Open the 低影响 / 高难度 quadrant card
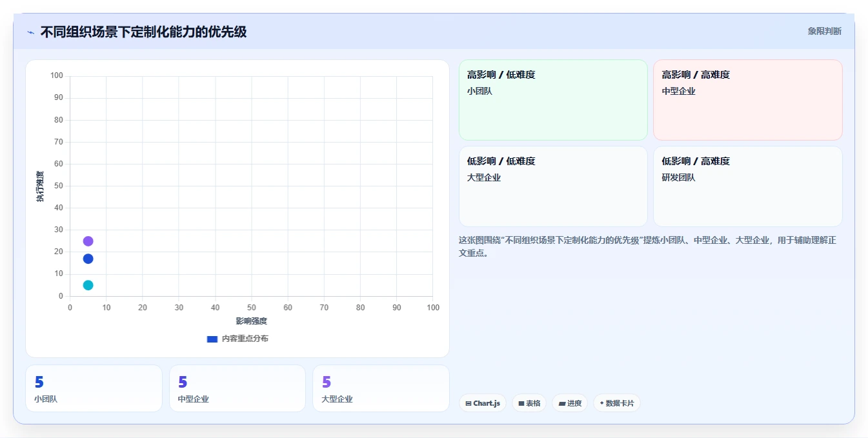Image resolution: width=868 pixels, height=438 pixels. 747,186
